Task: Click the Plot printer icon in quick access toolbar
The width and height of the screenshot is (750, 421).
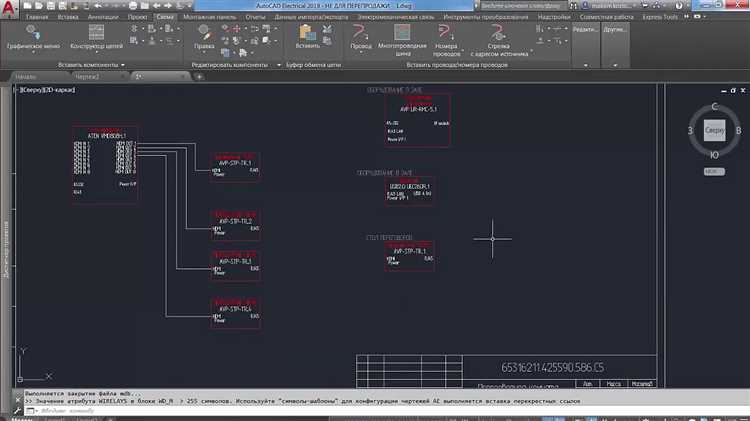Action: [x=133, y=6]
